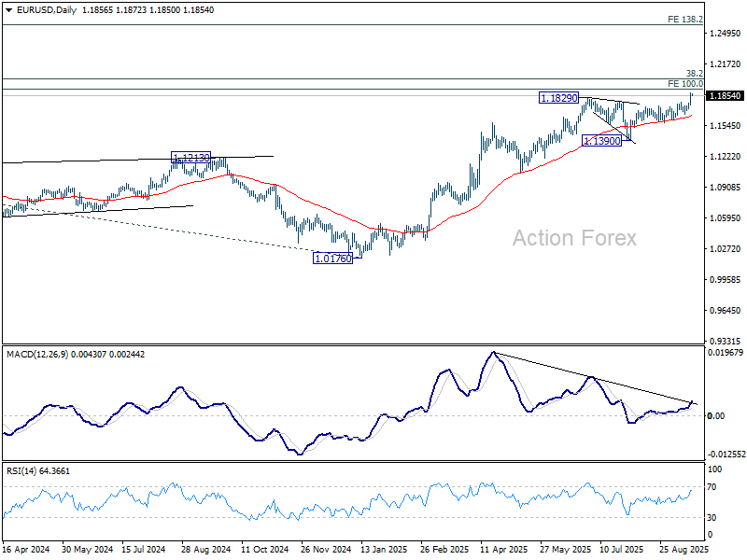Click the 38.2 retracement label

694,74
